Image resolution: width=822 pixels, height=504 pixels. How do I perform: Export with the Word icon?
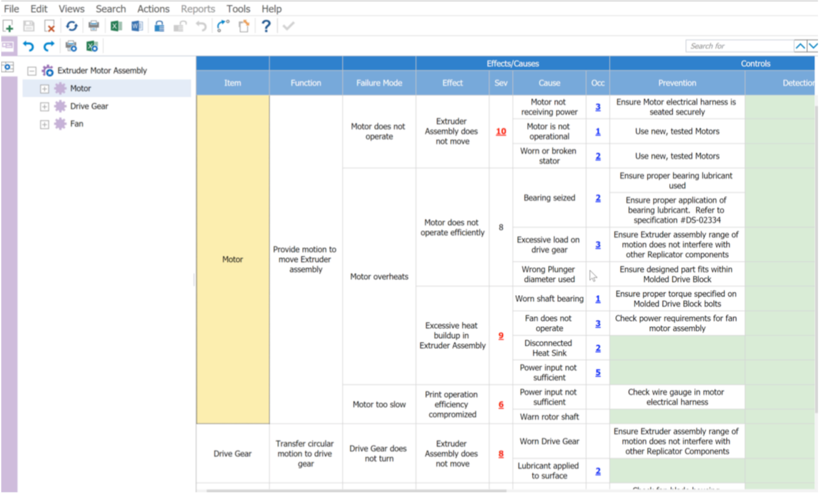[137, 26]
